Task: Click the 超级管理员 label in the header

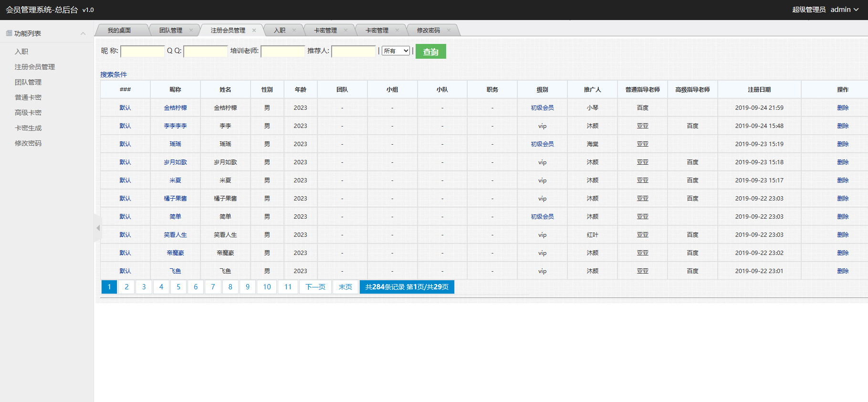Action: click(809, 10)
